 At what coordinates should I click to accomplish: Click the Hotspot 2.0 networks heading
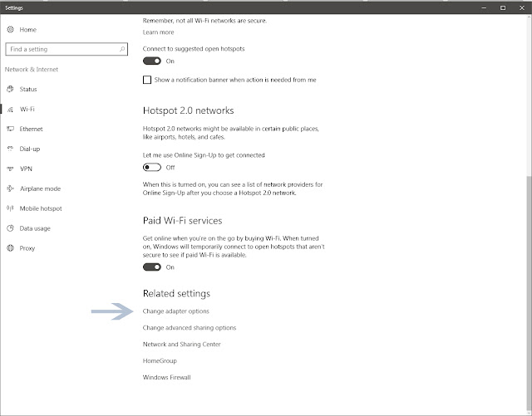point(189,110)
